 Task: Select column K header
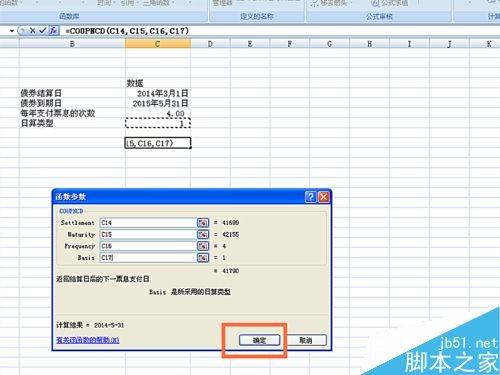click(485, 44)
